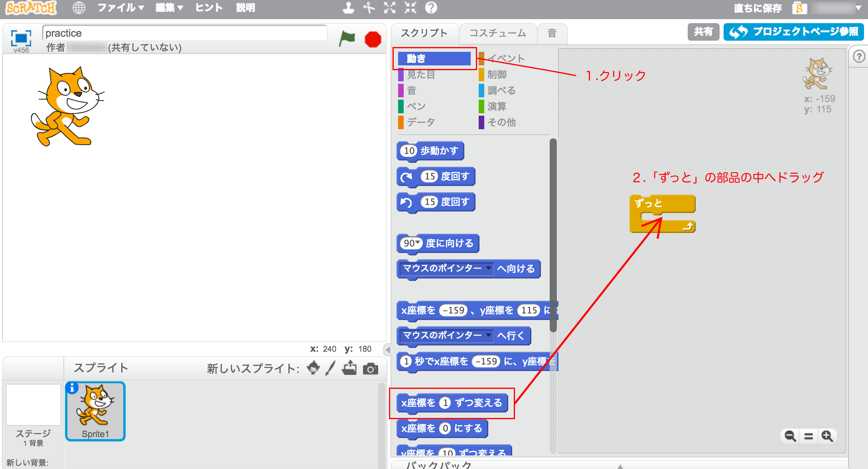This screenshot has width=868, height=469.
Task: Click the 説明 menu item
Action: coord(245,8)
